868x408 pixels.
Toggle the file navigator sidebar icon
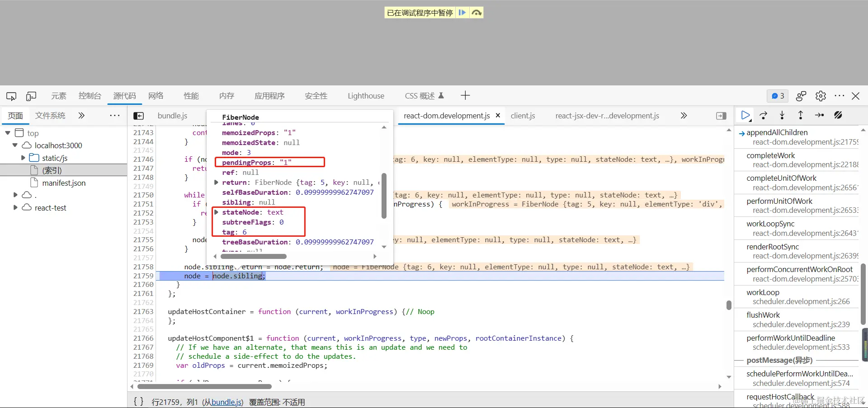pos(139,116)
